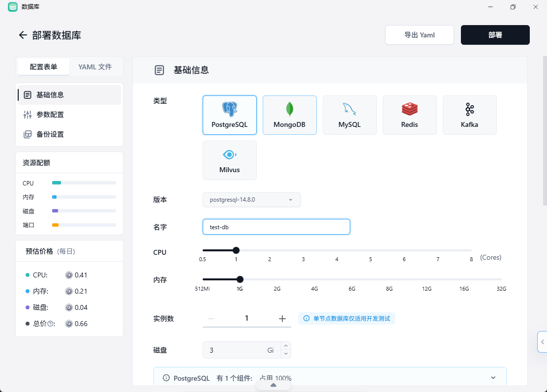Click the instance count value field

click(246, 318)
